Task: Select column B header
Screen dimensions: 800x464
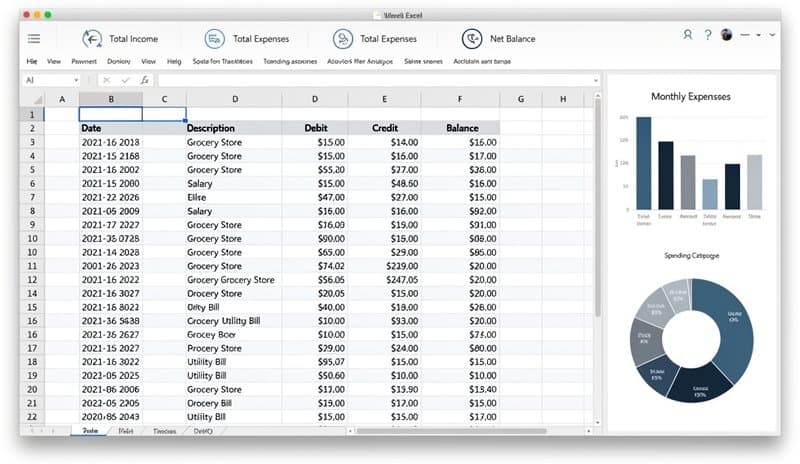Action: [111, 100]
